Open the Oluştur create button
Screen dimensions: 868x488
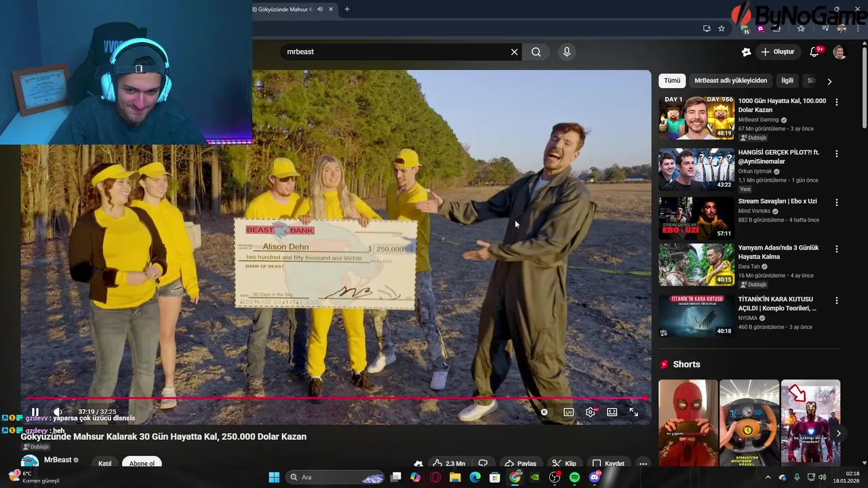pyautogui.click(x=778, y=52)
